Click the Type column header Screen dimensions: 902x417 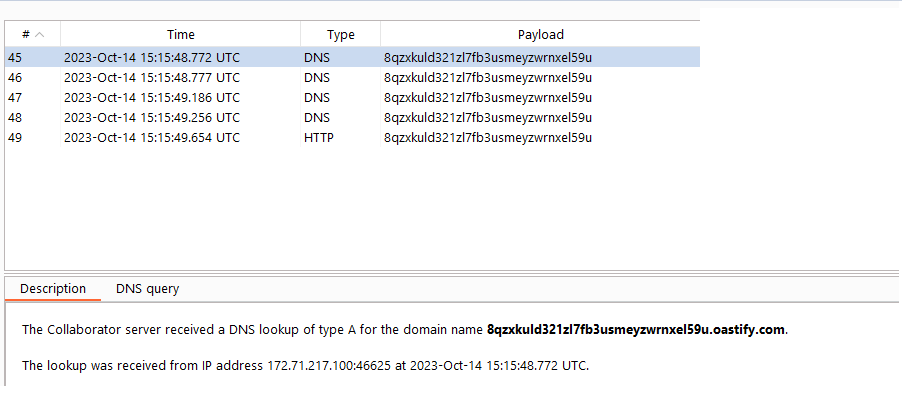341,35
